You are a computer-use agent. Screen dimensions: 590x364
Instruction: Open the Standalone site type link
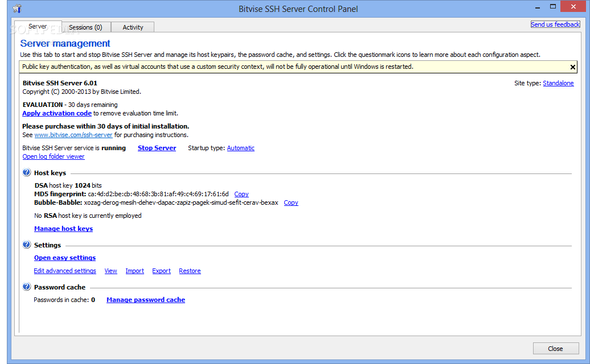pos(558,83)
